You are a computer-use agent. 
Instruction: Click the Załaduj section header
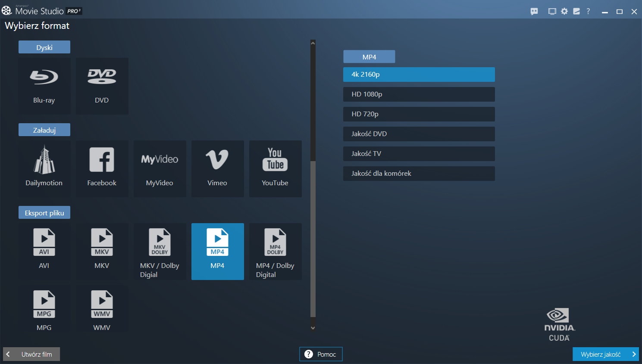[44, 130]
